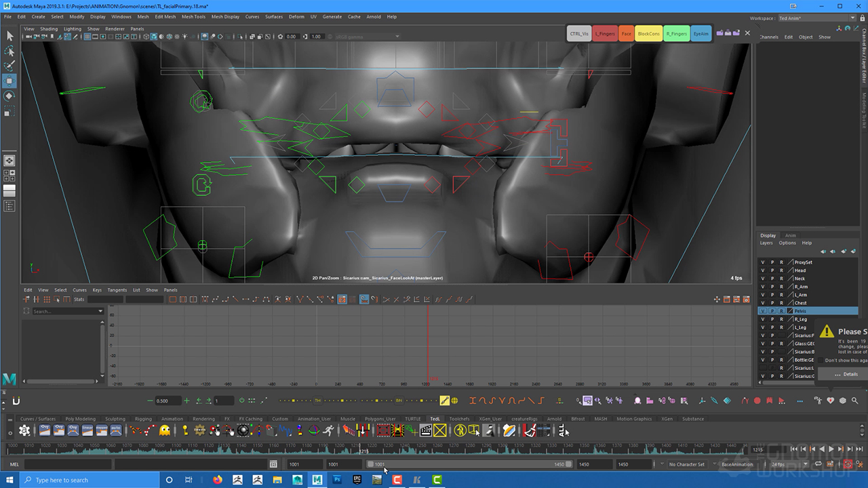The height and width of the screenshot is (488, 868).
Task: Click the L_Fingers red selection button
Action: [604, 33]
